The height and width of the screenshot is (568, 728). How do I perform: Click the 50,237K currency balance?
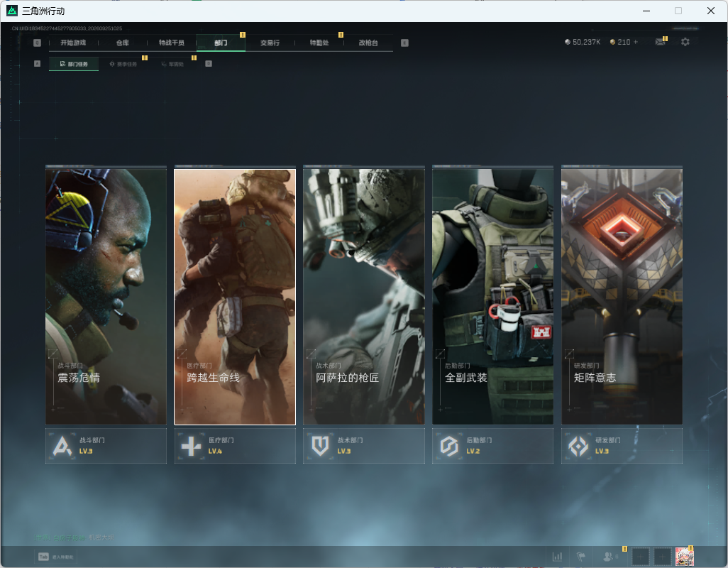pyautogui.click(x=583, y=42)
